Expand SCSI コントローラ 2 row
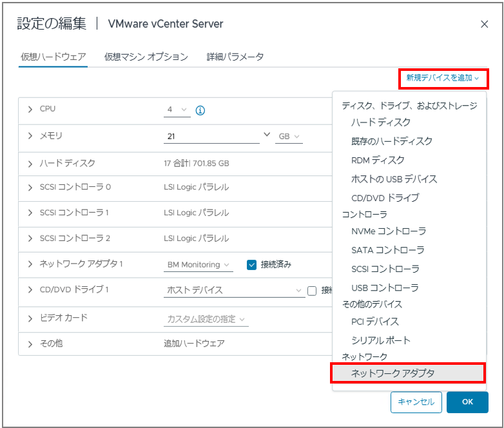Viewport: 504px width, 428px height. coord(30,238)
